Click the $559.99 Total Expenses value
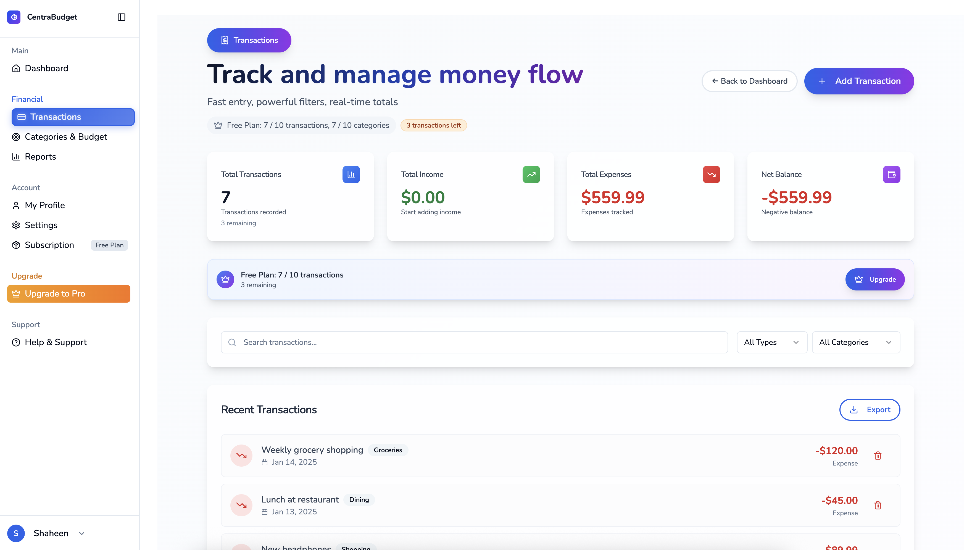Image resolution: width=980 pixels, height=550 pixels. point(613,197)
